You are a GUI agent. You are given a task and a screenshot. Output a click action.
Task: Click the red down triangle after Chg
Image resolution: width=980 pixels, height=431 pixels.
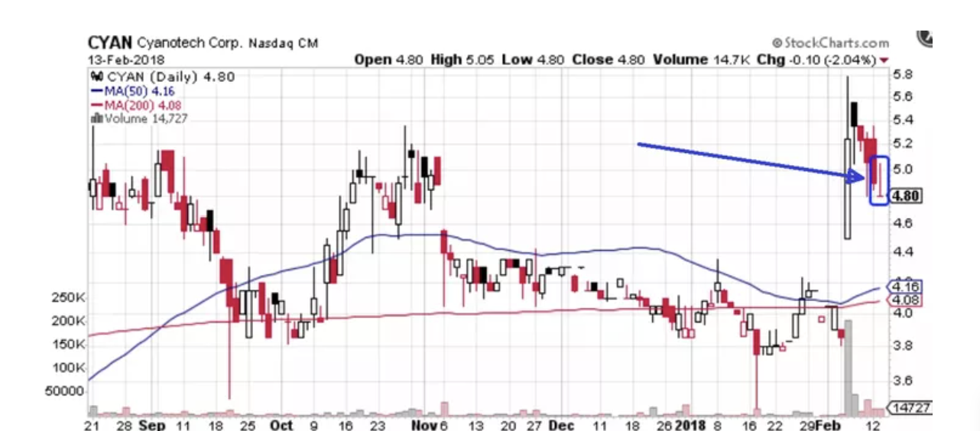884,60
